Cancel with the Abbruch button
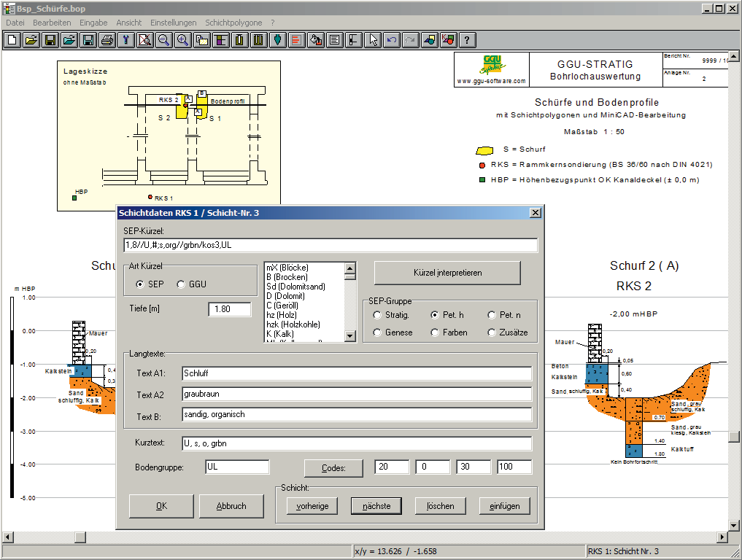The height and width of the screenshot is (560, 742). pyautogui.click(x=231, y=506)
